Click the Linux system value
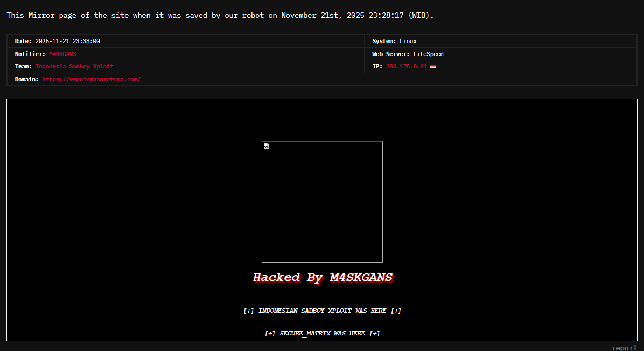The image size is (644, 351). pyautogui.click(x=408, y=41)
